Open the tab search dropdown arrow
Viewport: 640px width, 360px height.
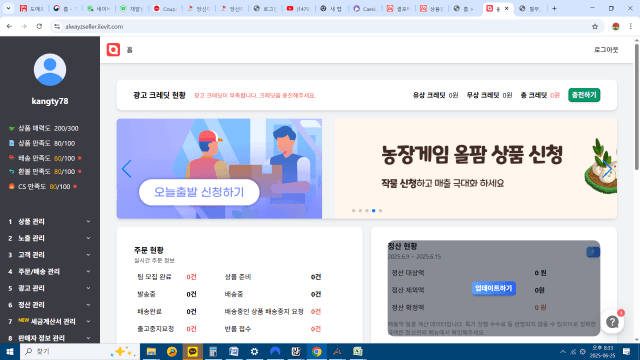(x=8, y=8)
